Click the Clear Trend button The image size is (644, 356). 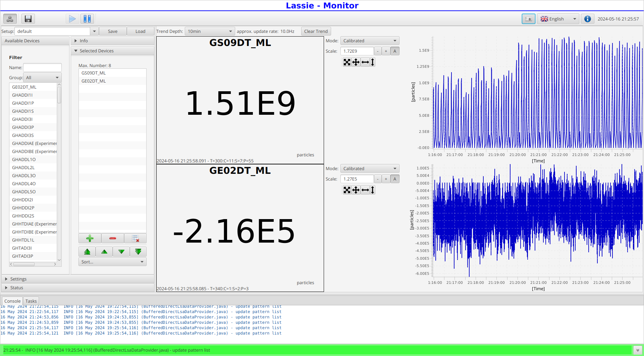coord(316,31)
